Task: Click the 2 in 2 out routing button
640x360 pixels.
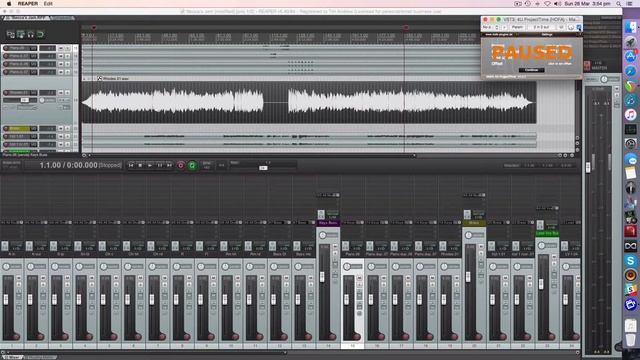Action: (x=541, y=27)
